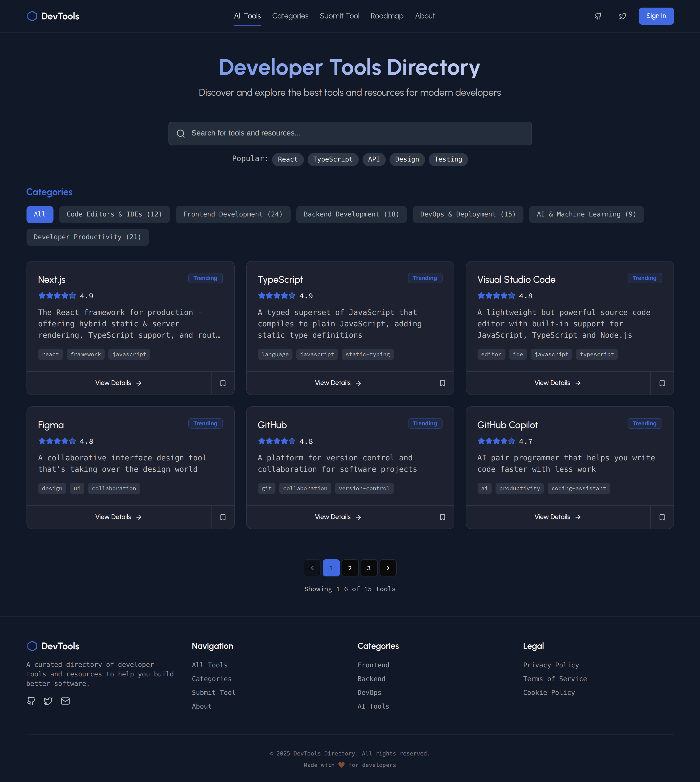Go to next page using right chevron
Viewport: 700px width, 782px height.
388,568
